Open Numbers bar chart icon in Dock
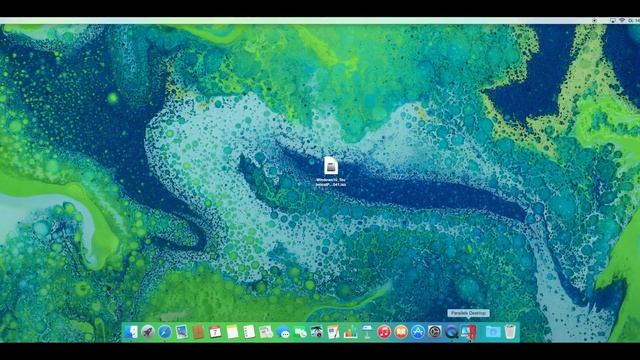The height and width of the screenshot is (360, 640). [x=350, y=332]
